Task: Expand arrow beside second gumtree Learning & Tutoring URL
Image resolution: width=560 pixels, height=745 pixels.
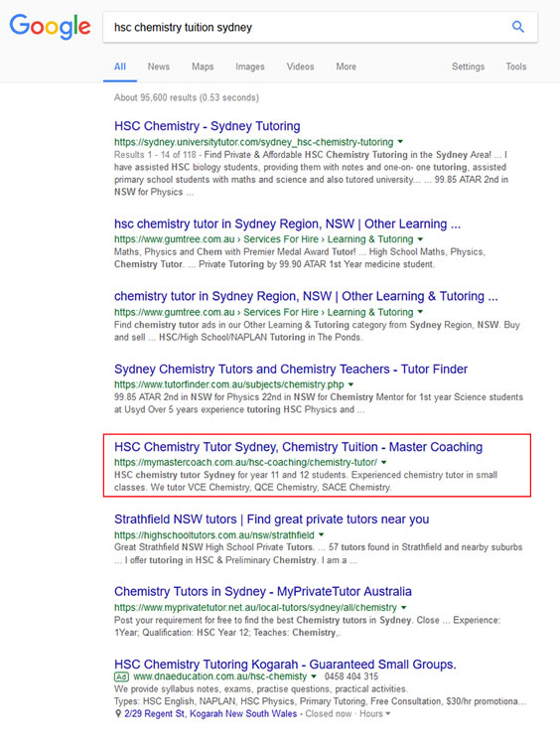Action: [420, 312]
